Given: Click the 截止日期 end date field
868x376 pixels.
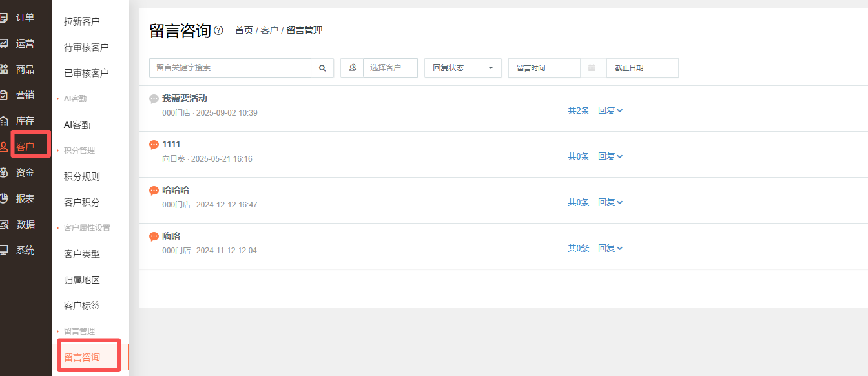Looking at the screenshot, I should [x=643, y=68].
